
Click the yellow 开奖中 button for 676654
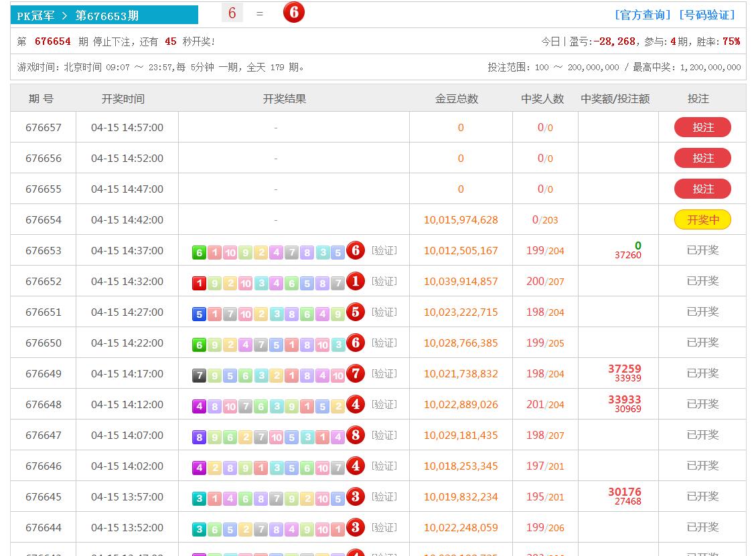[702, 219]
